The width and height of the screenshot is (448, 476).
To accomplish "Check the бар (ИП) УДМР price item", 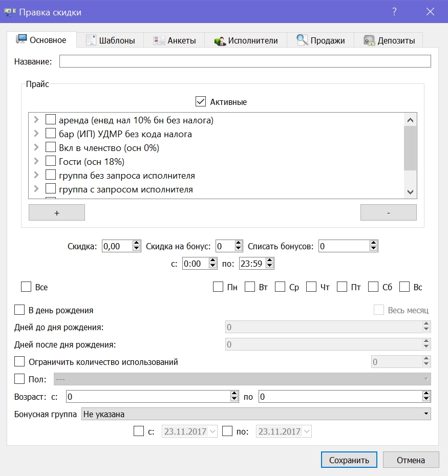I will pyautogui.click(x=50, y=133).
